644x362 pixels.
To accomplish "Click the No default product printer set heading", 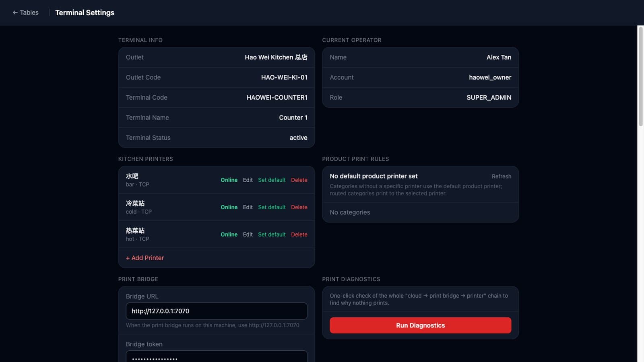I will pos(374,176).
